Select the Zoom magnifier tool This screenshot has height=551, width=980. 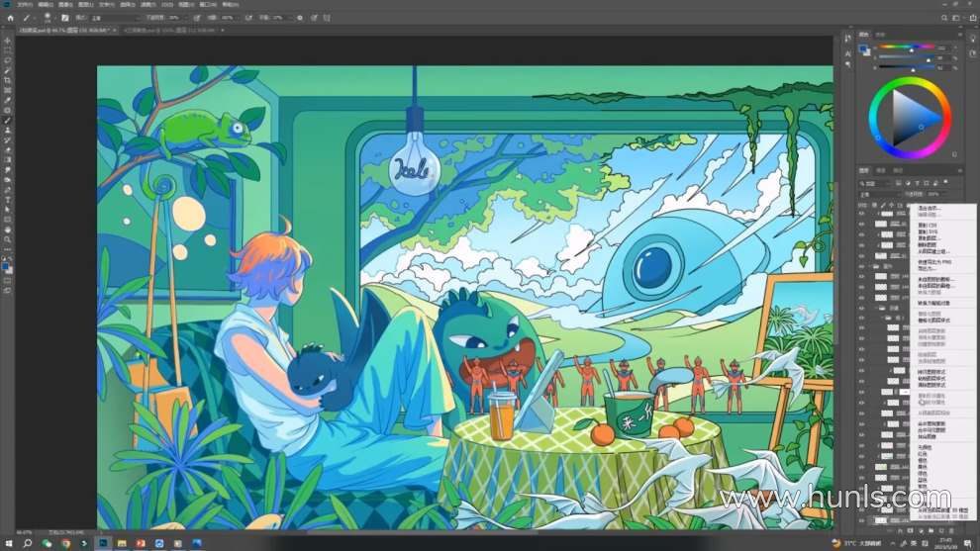click(x=8, y=239)
